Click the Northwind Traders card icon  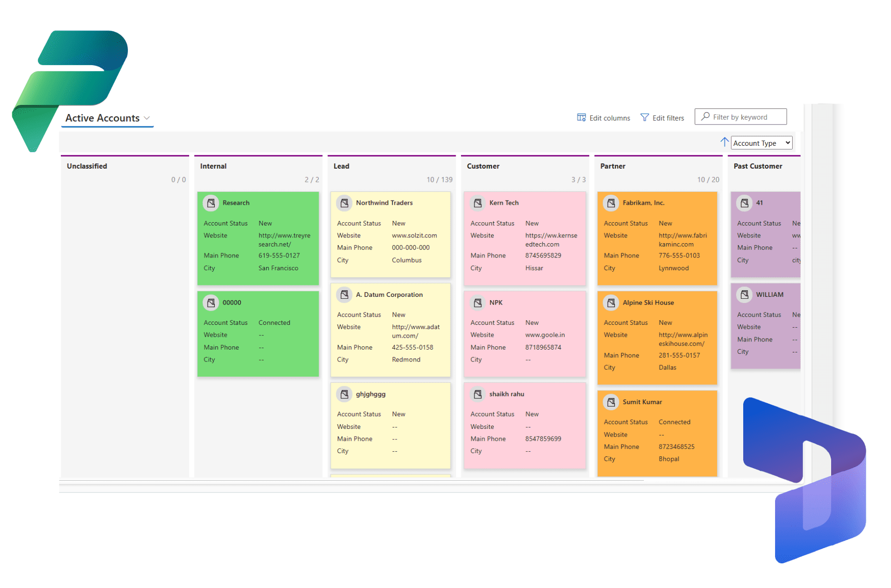pos(344,203)
